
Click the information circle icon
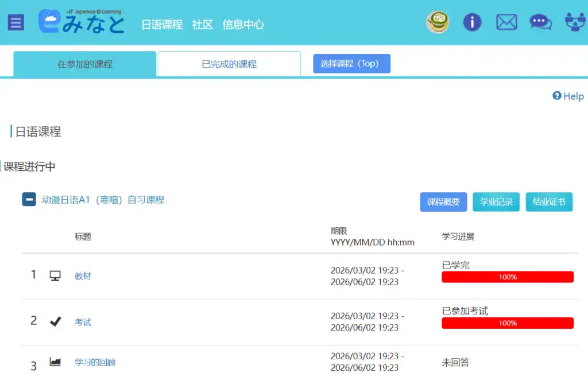[x=472, y=22]
